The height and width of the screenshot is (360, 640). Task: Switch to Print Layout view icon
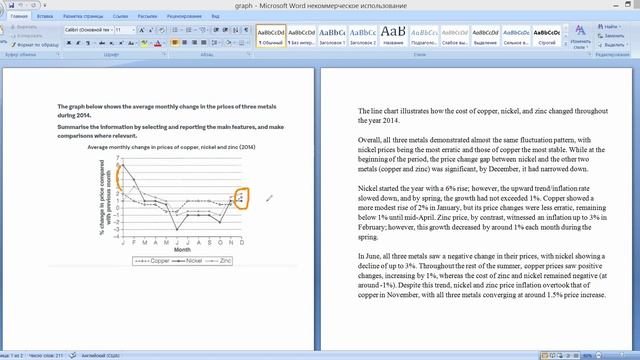tap(544, 356)
